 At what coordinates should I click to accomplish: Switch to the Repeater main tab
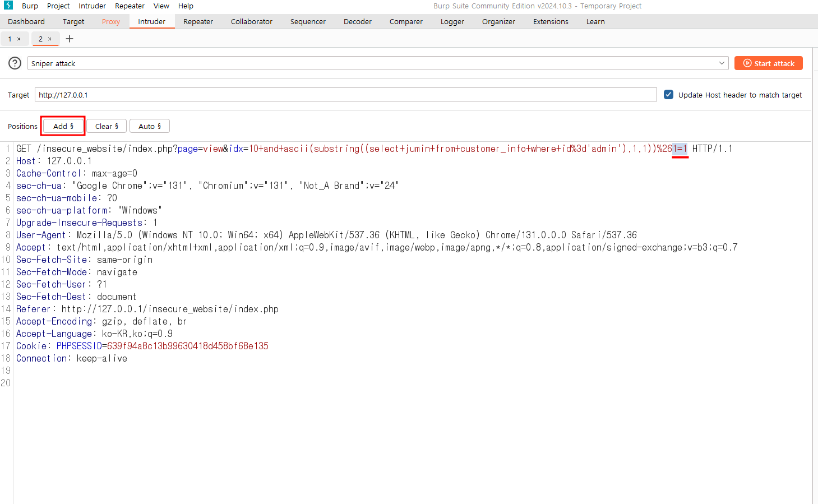click(x=198, y=22)
